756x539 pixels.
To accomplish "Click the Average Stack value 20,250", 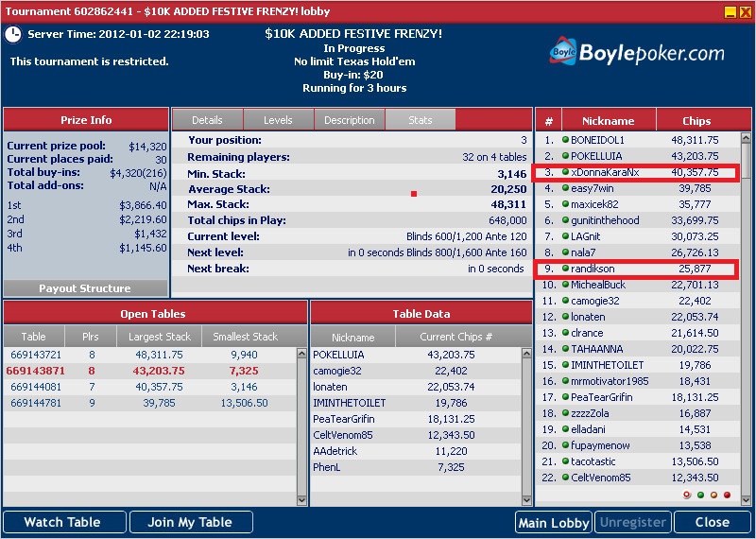I will [508, 189].
